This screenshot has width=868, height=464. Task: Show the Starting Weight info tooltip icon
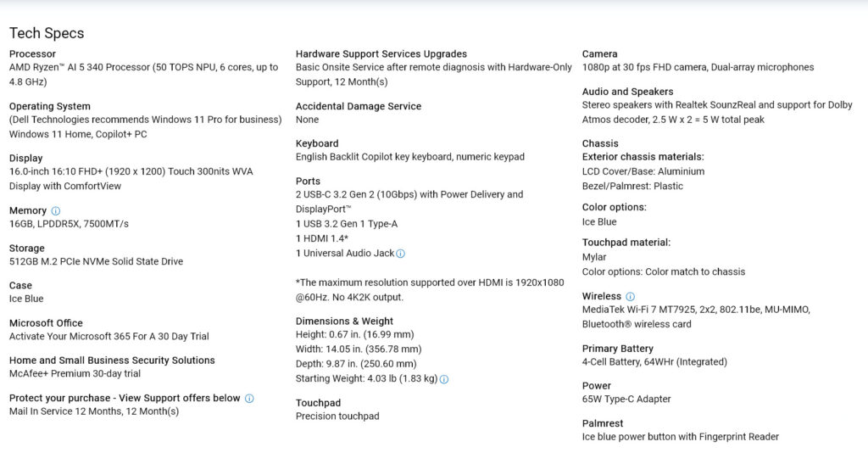[444, 379]
